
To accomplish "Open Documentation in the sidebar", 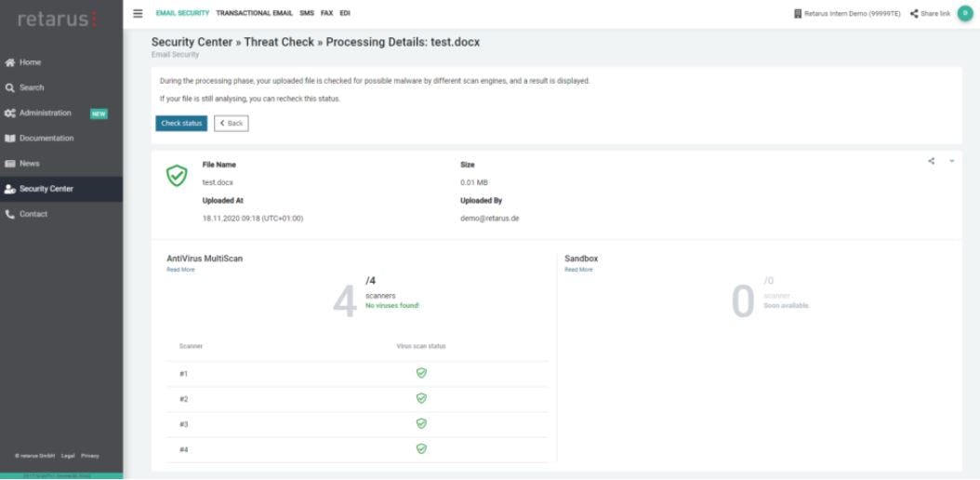I will 46,138.
